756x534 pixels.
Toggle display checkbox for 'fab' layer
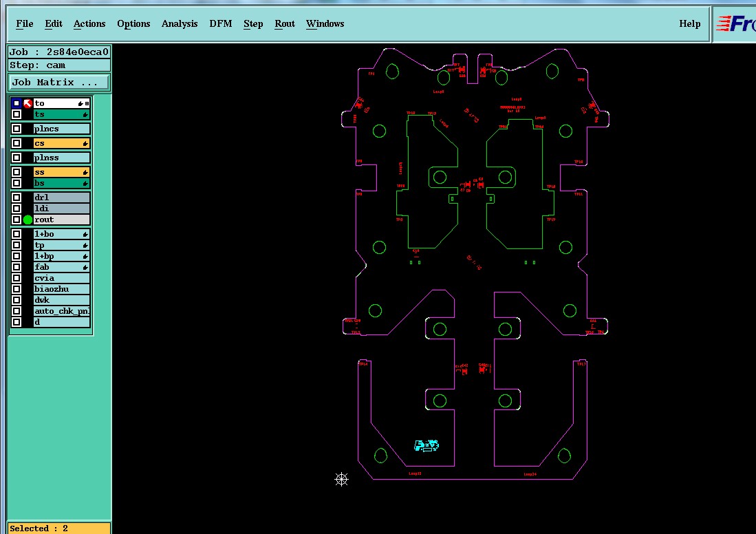pos(17,267)
